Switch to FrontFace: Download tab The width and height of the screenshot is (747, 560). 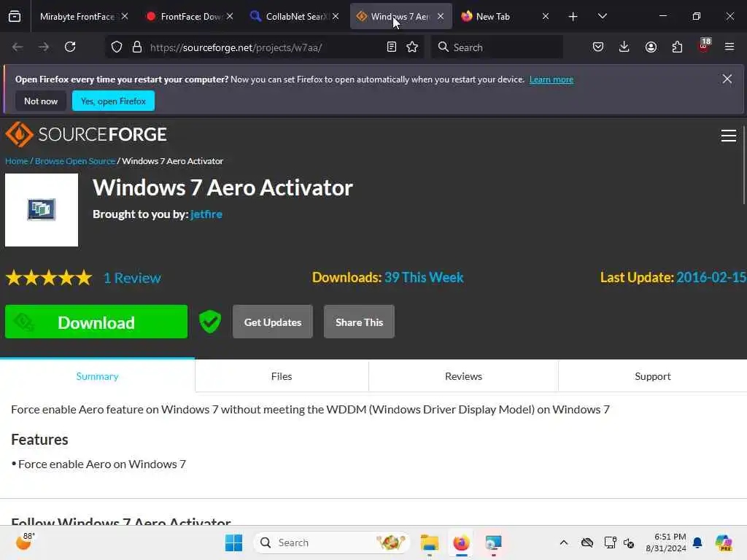pos(190,17)
